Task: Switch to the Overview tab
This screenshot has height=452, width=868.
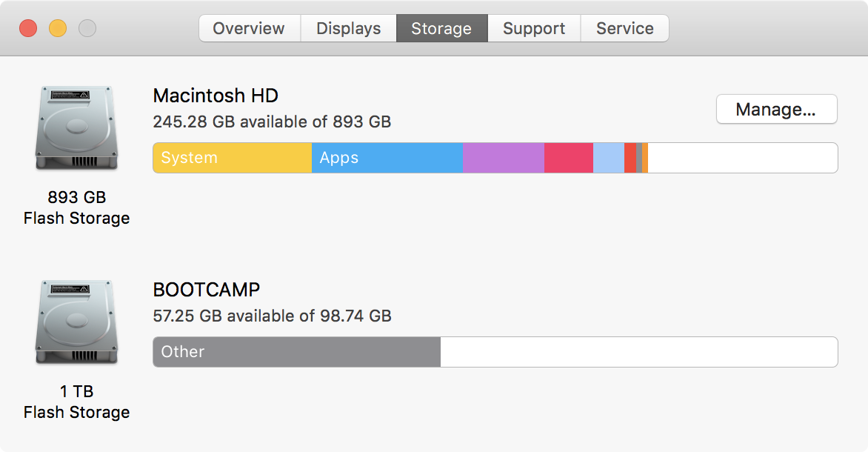Action: [249, 28]
